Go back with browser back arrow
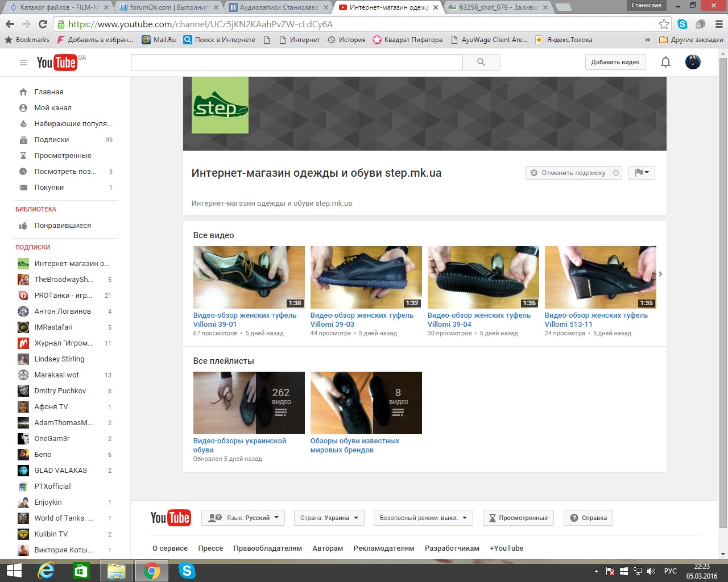 coord(10,24)
